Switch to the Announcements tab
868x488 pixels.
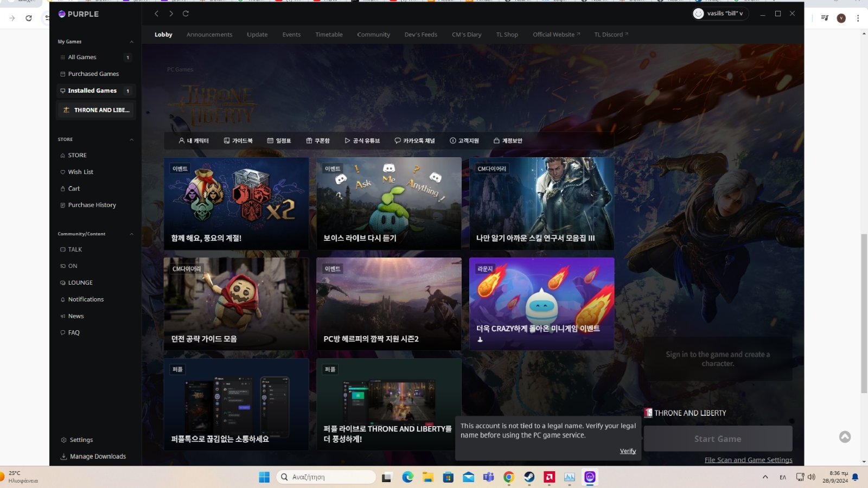[x=209, y=35]
